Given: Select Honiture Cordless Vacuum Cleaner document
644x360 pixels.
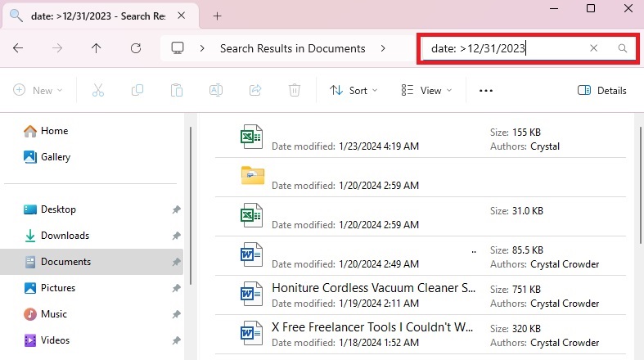Looking at the screenshot, I should [x=420, y=295].
